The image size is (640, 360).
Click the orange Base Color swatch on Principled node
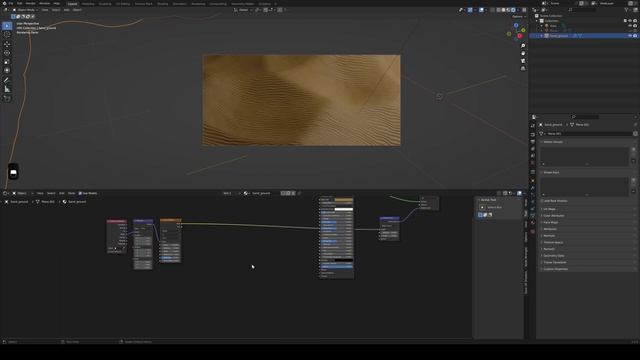(344, 200)
